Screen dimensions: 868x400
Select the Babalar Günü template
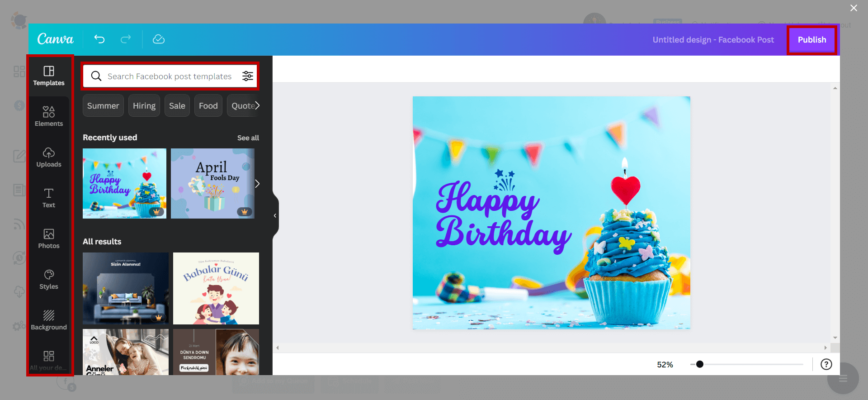(x=216, y=288)
